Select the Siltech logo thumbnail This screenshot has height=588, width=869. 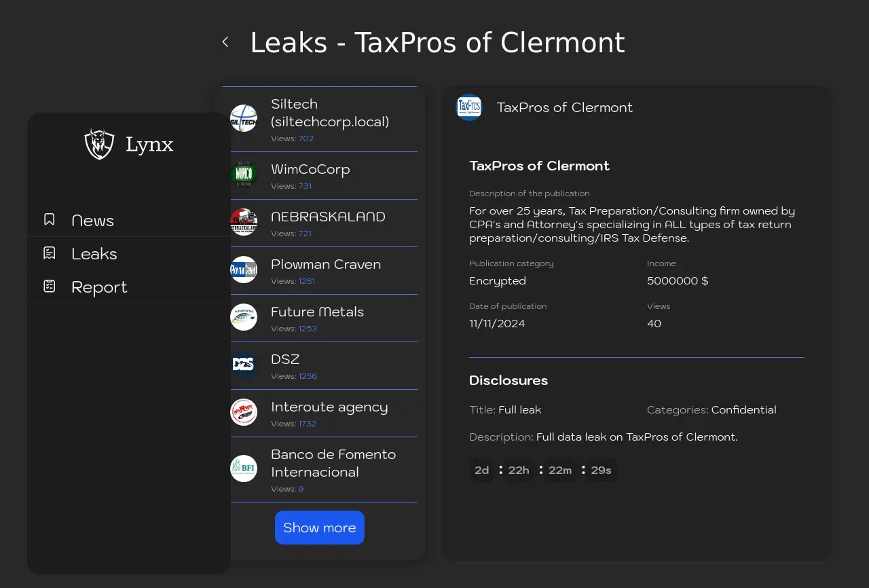click(244, 119)
